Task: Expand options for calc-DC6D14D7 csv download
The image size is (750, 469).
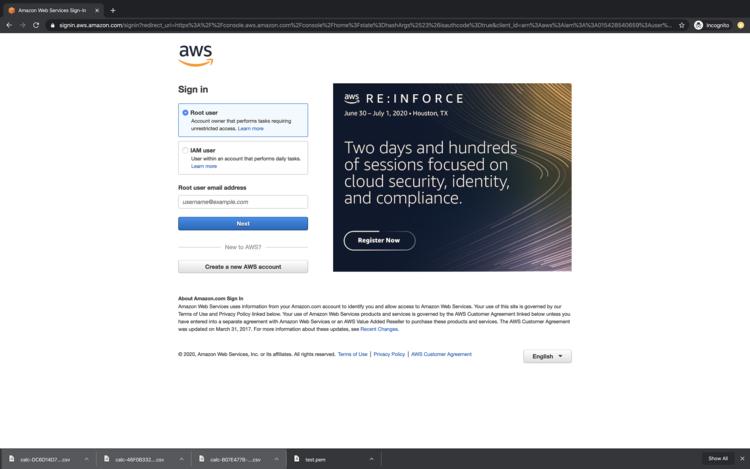Action: pyautogui.click(x=86, y=459)
